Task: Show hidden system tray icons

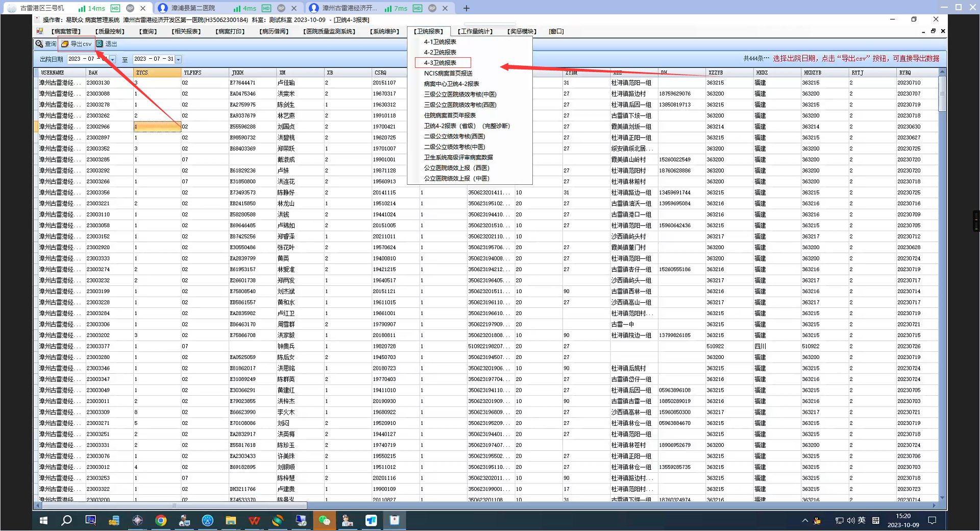Action: coord(805,520)
